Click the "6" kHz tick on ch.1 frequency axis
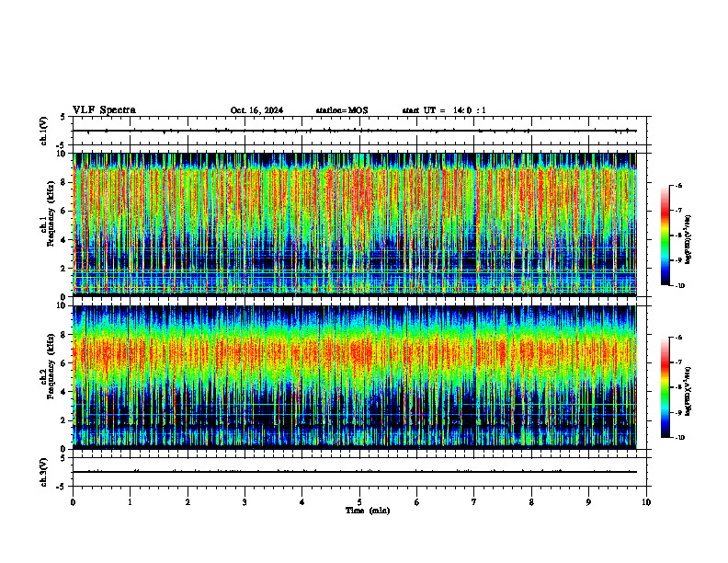Image resolution: width=728 pixels, height=563 pixels. [63, 212]
